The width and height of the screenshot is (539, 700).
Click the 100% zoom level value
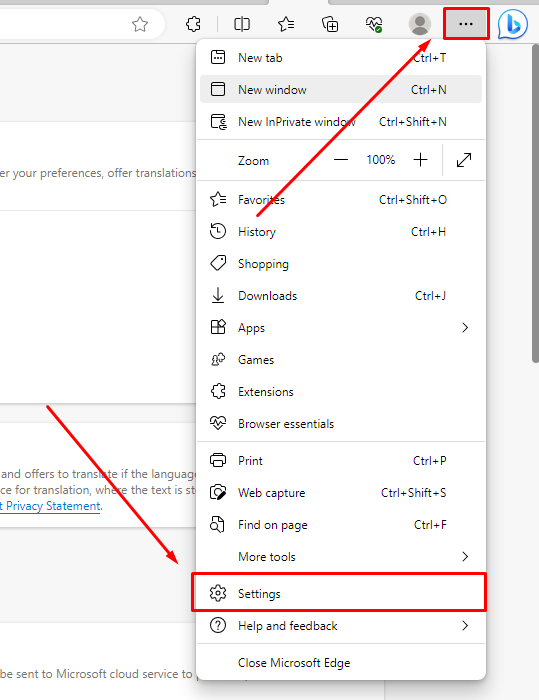pyautogui.click(x=380, y=160)
